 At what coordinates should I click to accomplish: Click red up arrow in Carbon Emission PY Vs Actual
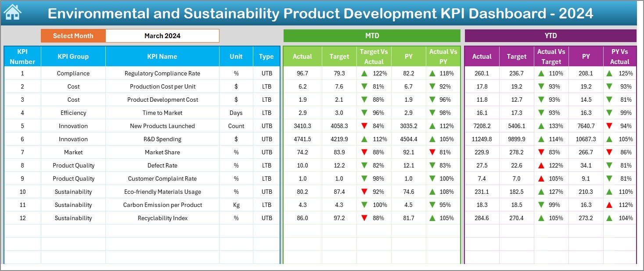[x=609, y=205]
